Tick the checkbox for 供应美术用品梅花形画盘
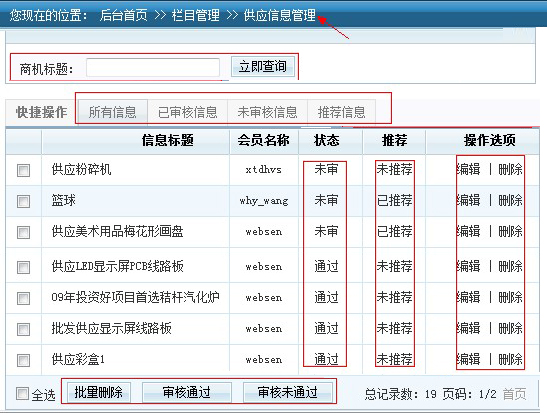Viewport: 547px width, 413px height. click(23, 232)
